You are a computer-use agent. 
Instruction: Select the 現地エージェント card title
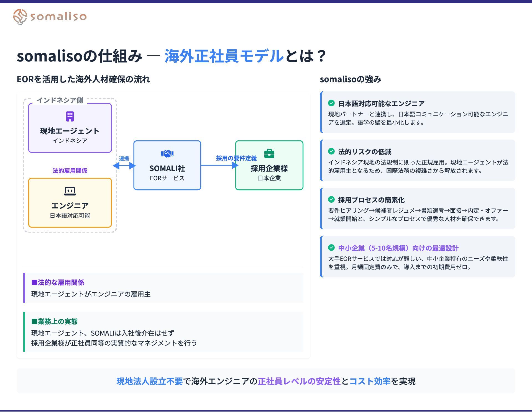tap(70, 131)
